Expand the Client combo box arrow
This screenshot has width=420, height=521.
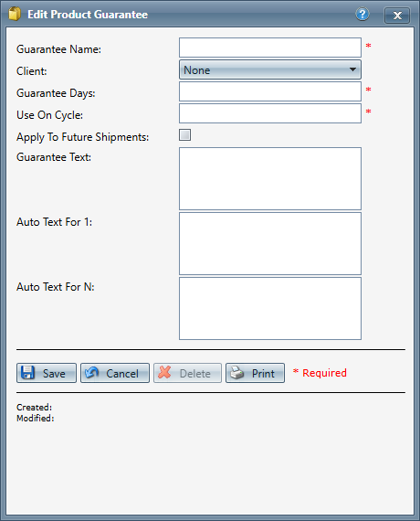point(352,69)
